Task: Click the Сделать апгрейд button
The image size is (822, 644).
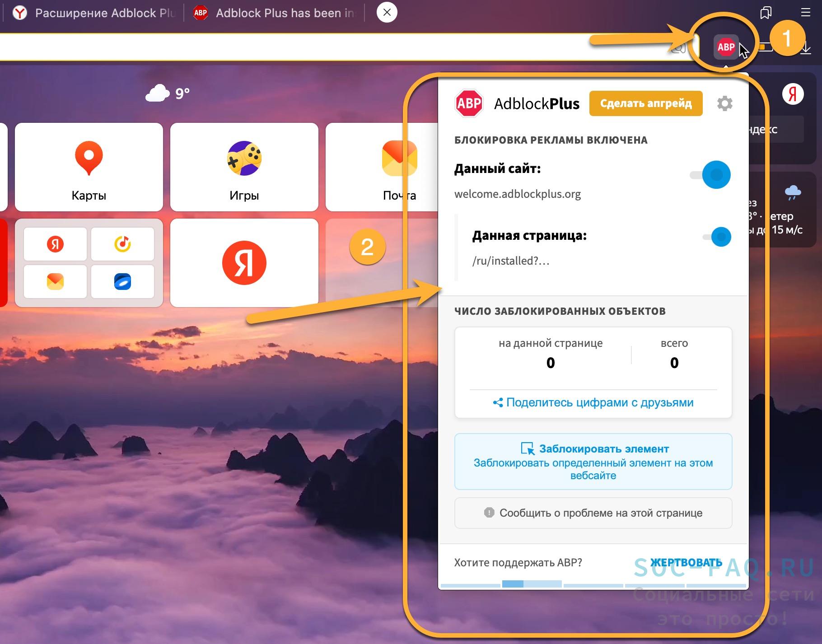Action: coord(646,103)
